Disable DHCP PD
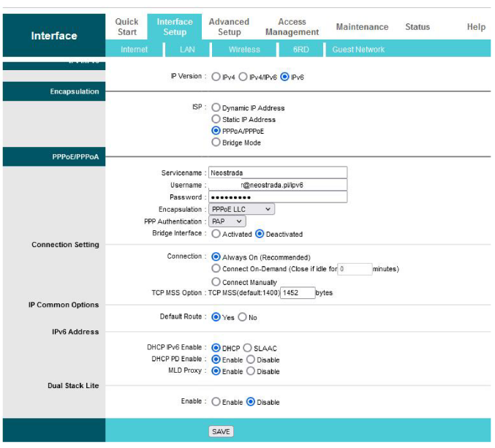This screenshot has width=495, height=448. coord(251,360)
